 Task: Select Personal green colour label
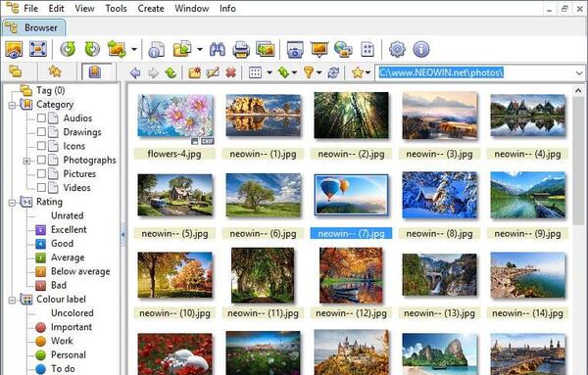point(61,354)
